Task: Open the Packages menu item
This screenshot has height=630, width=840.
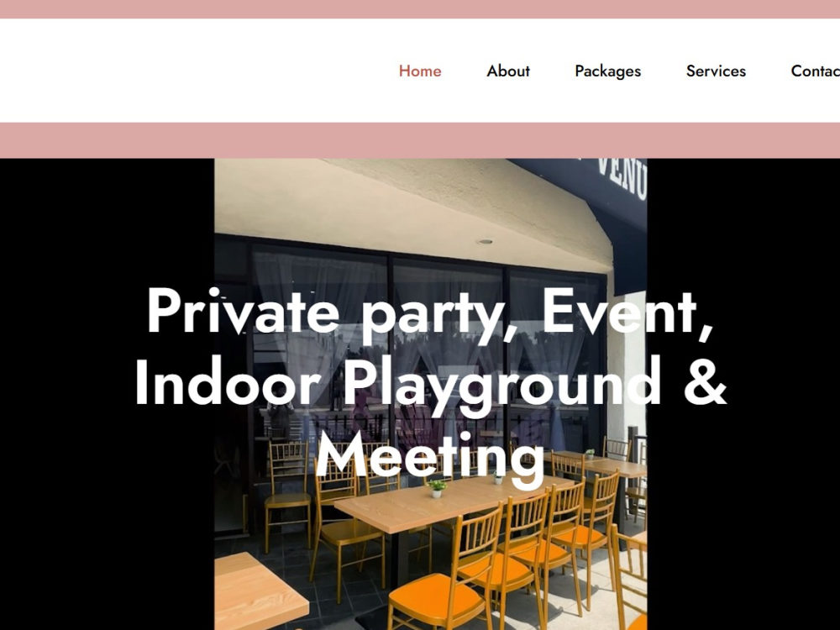Action: click(607, 71)
